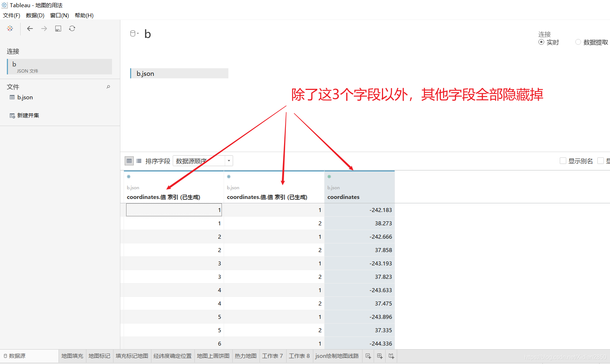Image resolution: width=610 pixels, height=364 pixels.
Task: Click green number type icon of coordinates column
Action: pos(329,177)
